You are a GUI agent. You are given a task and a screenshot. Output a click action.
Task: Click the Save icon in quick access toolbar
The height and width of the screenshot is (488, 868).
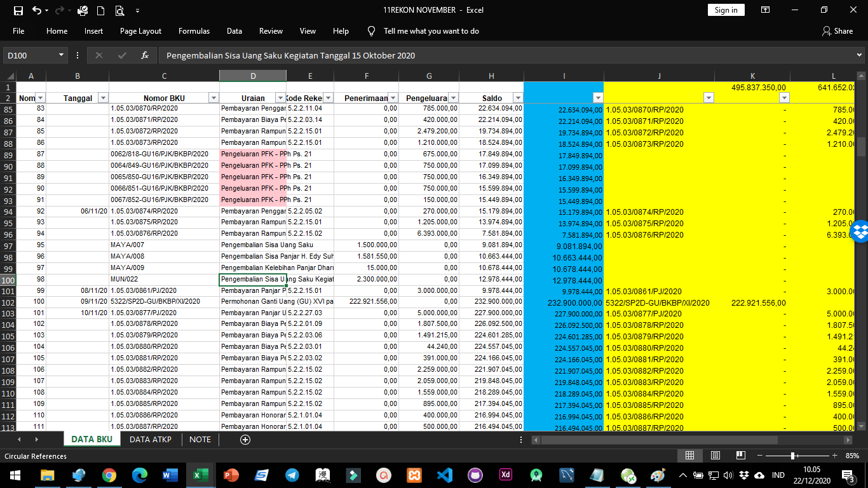pos(18,10)
